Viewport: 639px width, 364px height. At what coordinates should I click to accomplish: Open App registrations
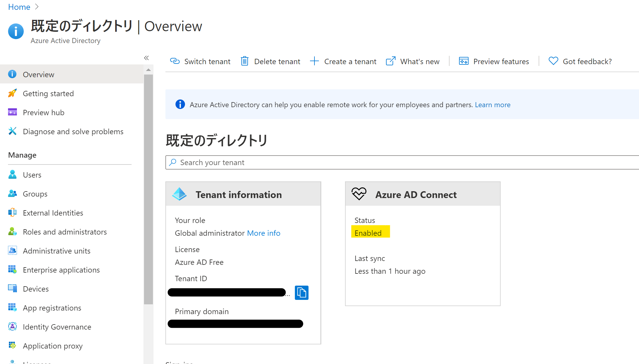click(x=52, y=308)
